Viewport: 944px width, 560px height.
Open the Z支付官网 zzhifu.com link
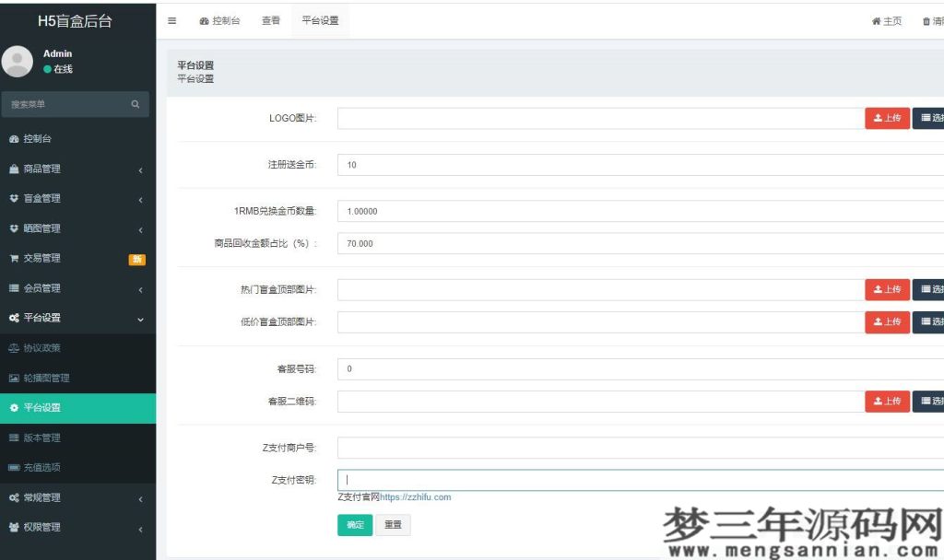point(415,496)
